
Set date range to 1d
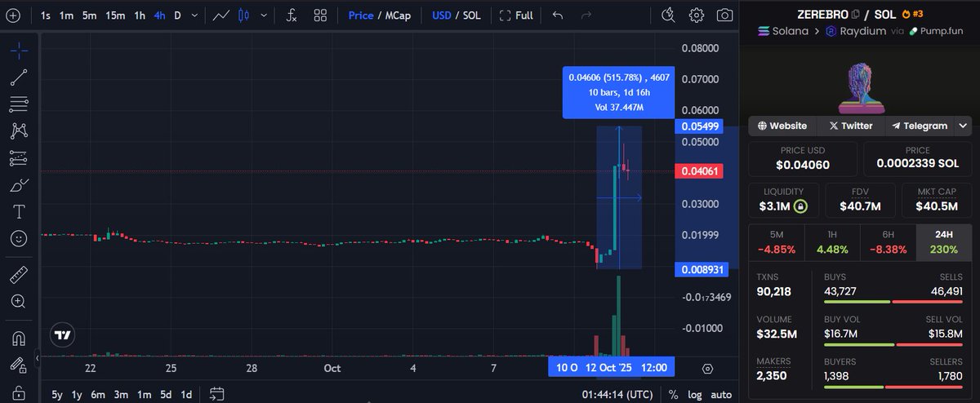[186, 394]
